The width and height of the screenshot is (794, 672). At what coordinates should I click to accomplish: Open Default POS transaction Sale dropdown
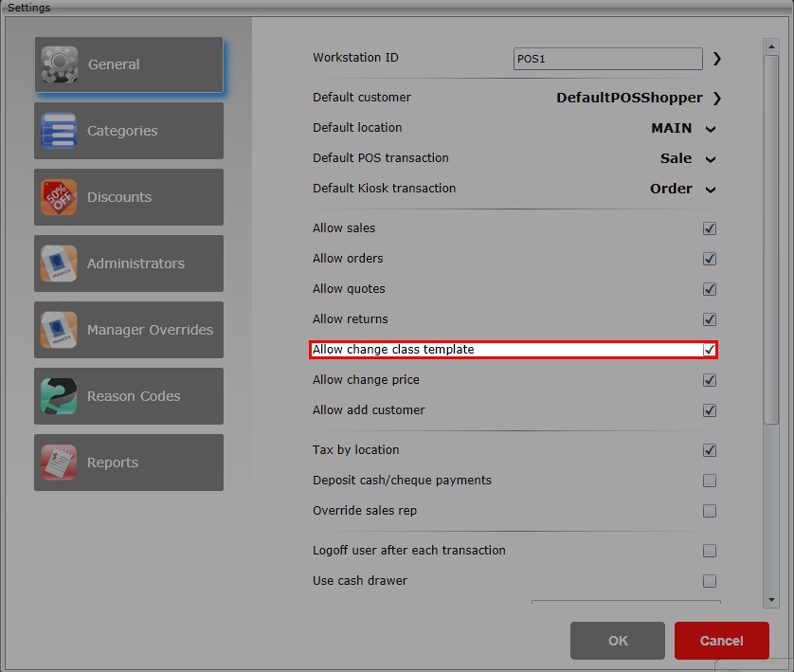[x=711, y=159]
